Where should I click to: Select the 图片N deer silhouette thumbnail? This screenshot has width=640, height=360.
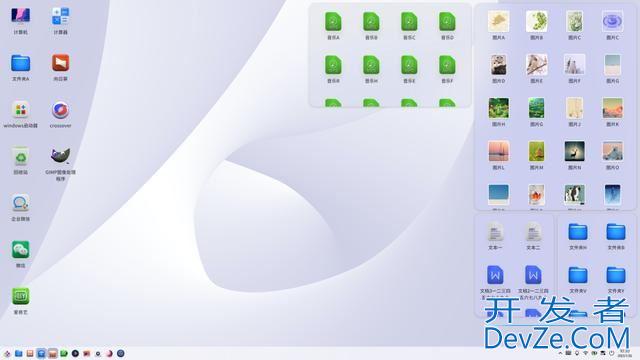tap(574, 152)
